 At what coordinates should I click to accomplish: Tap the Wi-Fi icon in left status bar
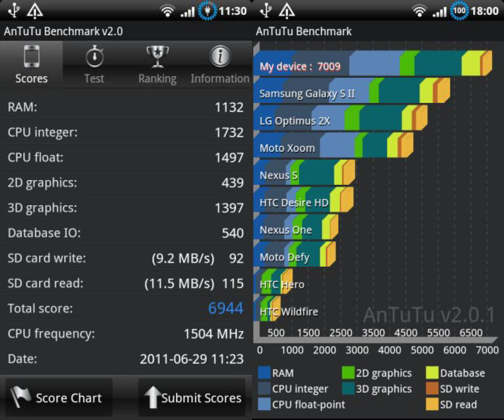coord(167,12)
